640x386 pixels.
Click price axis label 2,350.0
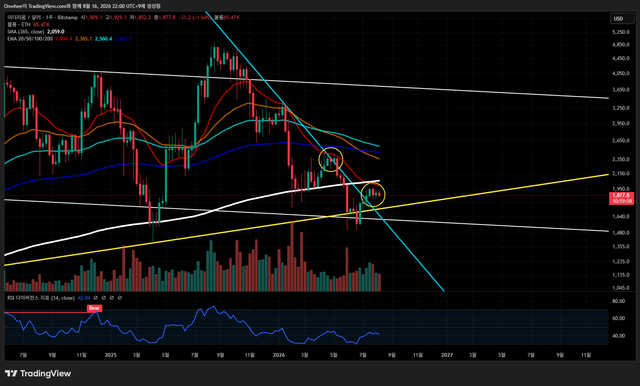tap(621, 160)
